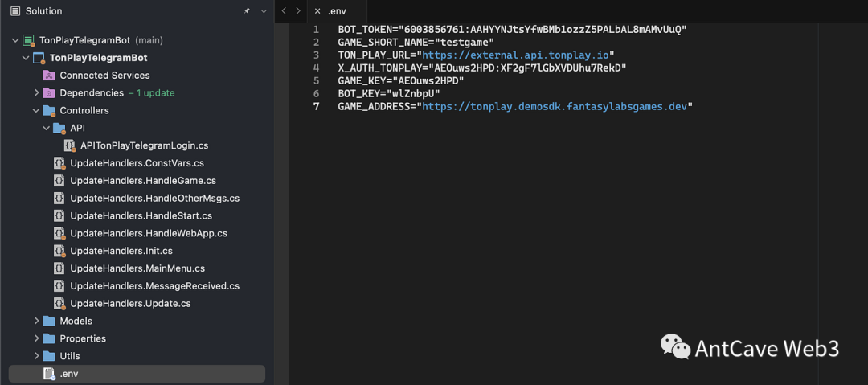Collapse the API folder
Viewport: 868px width, 385px height.
click(46, 128)
